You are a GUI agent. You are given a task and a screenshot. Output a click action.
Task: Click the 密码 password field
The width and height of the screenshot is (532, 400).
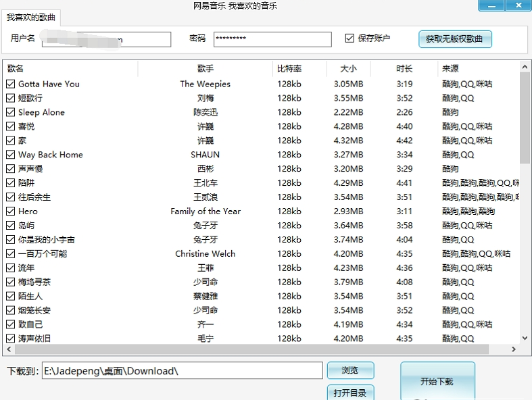coord(272,39)
